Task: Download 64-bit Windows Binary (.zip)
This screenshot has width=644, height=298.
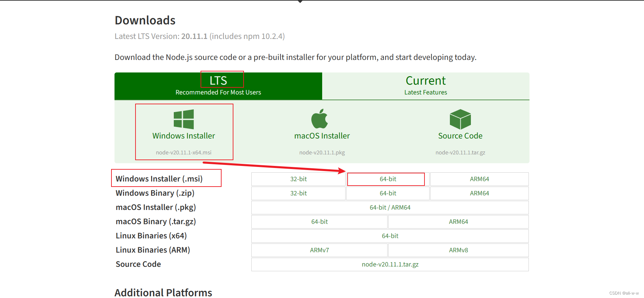Action: coord(388,193)
